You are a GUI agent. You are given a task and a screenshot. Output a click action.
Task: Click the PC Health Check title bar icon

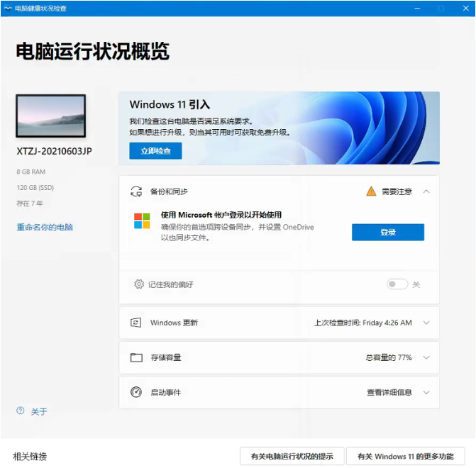click(x=8, y=9)
